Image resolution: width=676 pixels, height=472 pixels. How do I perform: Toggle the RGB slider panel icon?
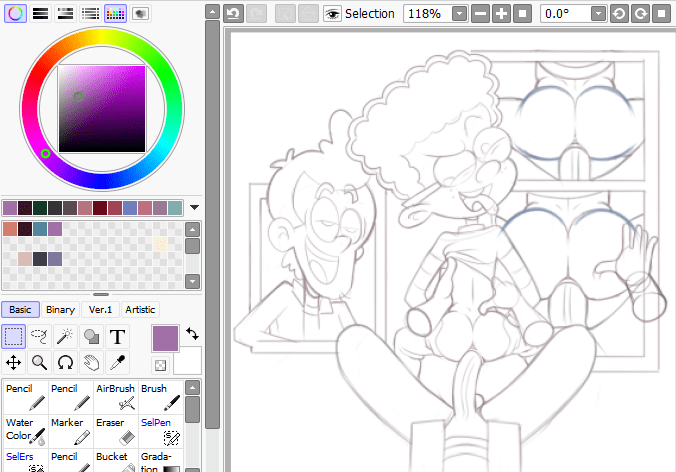[x=40, y=13]
